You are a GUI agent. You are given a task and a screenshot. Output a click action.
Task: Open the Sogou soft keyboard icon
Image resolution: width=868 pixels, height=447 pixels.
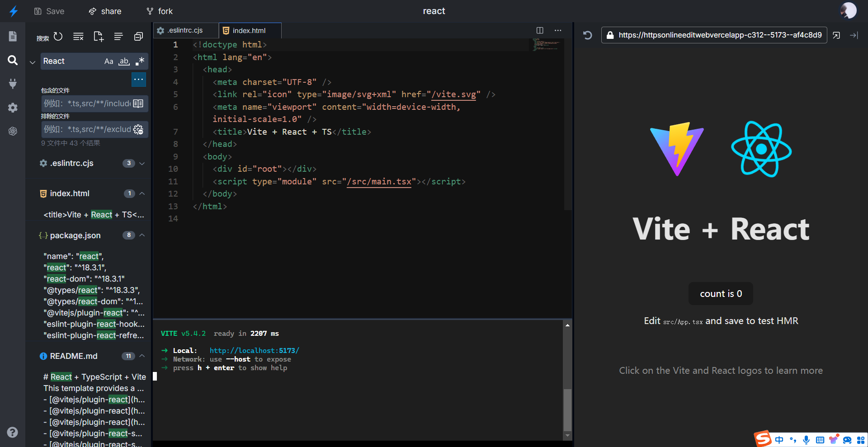pos(820,440)
